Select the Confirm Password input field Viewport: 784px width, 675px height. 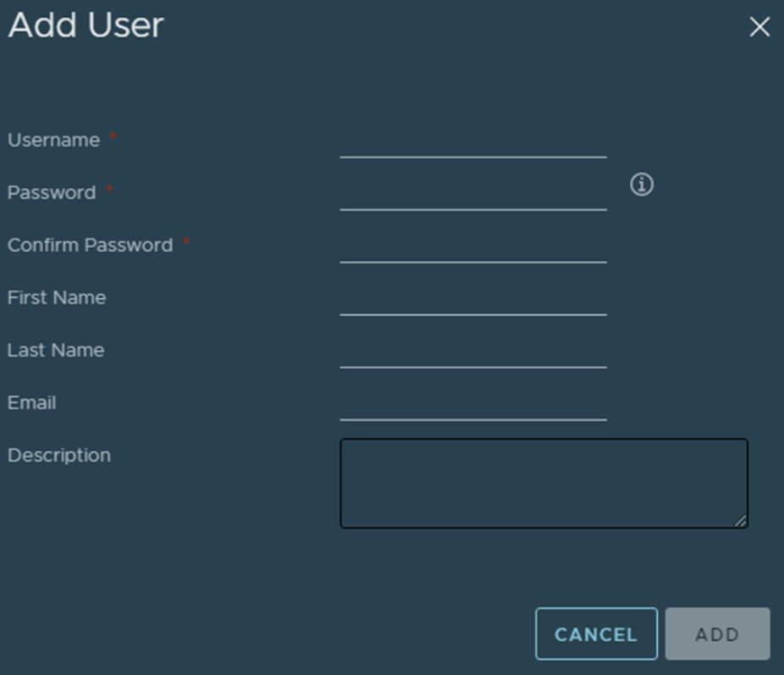coord(472,247)
